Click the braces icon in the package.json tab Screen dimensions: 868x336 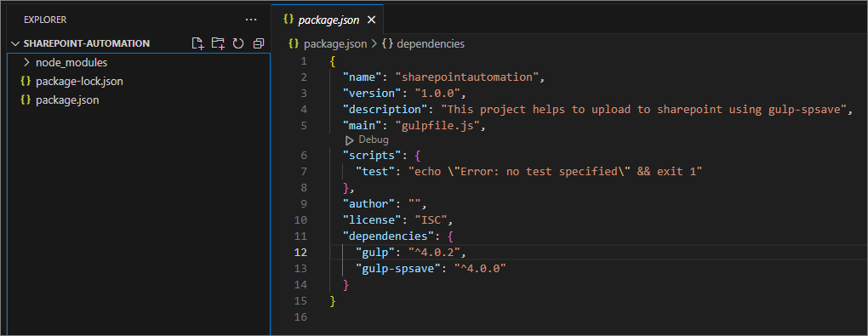click(288, 20)
